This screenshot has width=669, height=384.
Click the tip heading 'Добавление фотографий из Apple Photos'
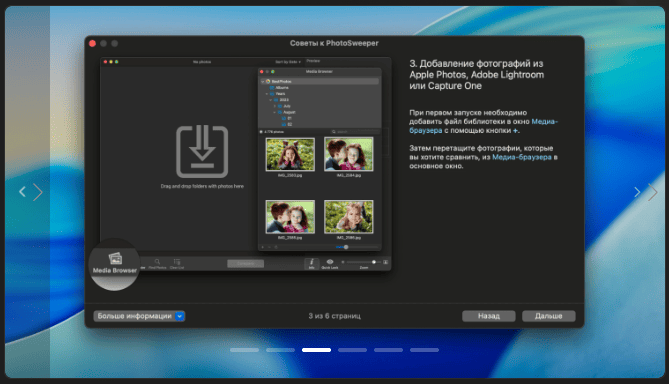tap(477, 75)
